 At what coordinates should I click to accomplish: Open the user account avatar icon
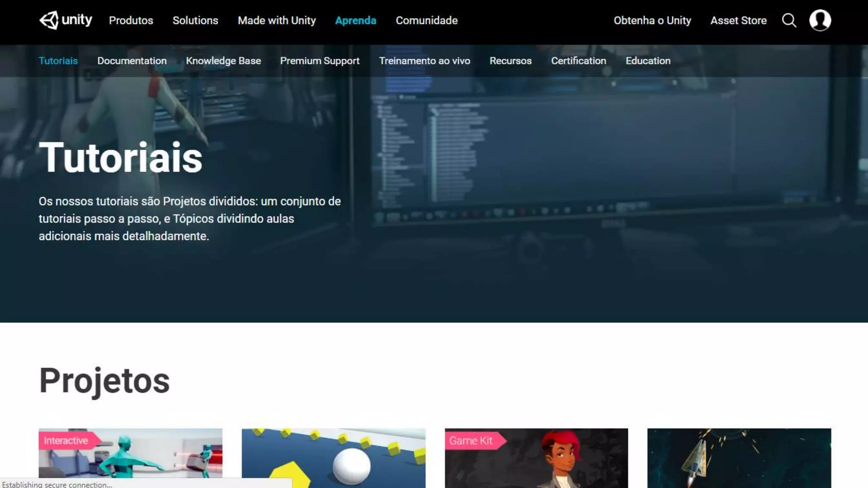click(x=820, y=20)
